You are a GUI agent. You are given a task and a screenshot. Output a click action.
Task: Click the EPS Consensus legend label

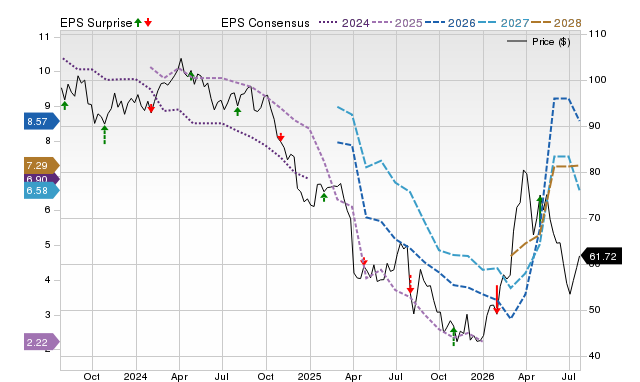(x=265, y=23)
